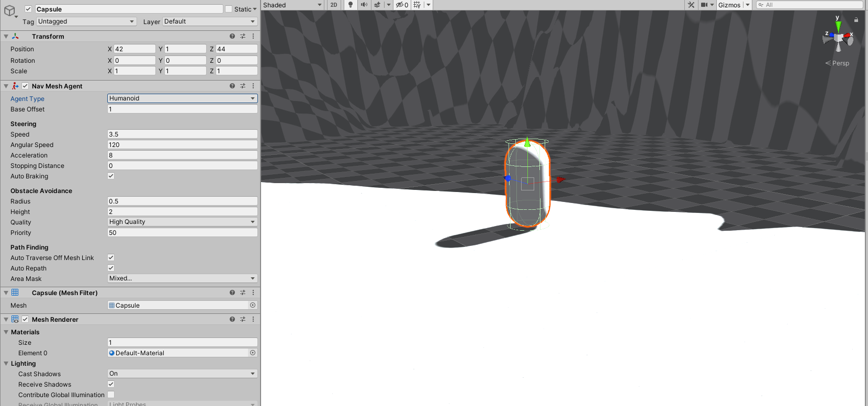Open the Layer dropdown showing Default
The image size is (868, 406).
(x=210, y=21)
